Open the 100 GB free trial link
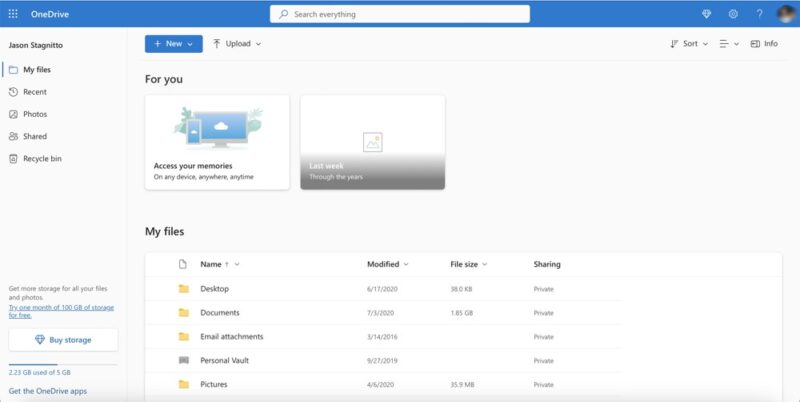 click(x=61, y=311)
